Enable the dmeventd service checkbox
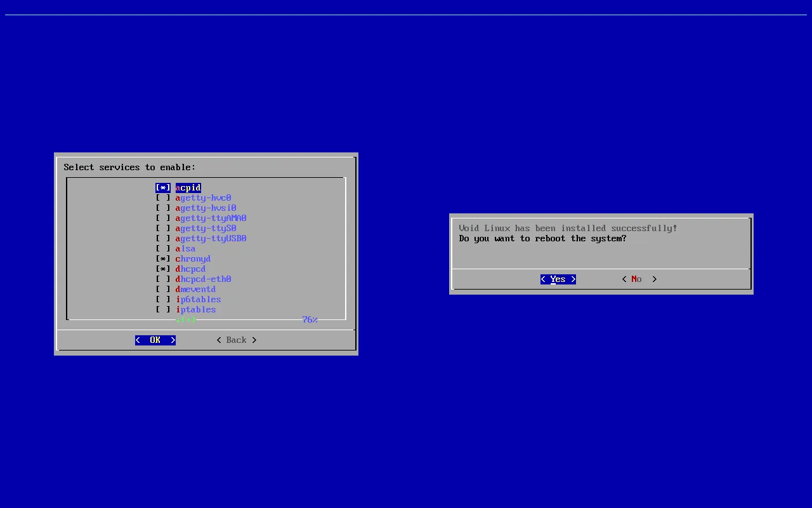The height and width of the screenshot is (508, 812). [x=163, y=290]
